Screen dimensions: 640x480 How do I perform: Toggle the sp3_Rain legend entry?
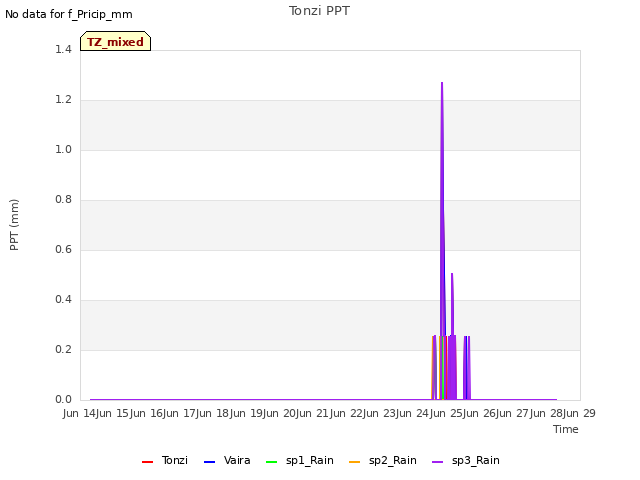(x=466, y=460)
